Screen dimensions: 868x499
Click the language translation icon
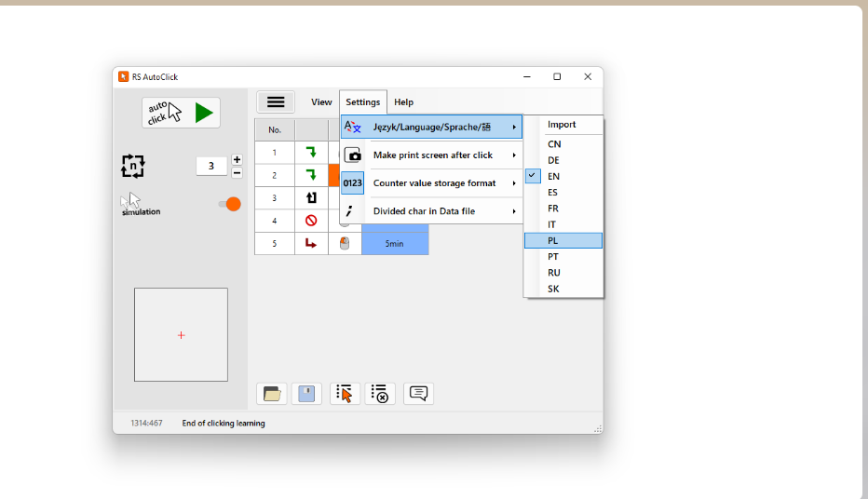click(x=353, y=128)
